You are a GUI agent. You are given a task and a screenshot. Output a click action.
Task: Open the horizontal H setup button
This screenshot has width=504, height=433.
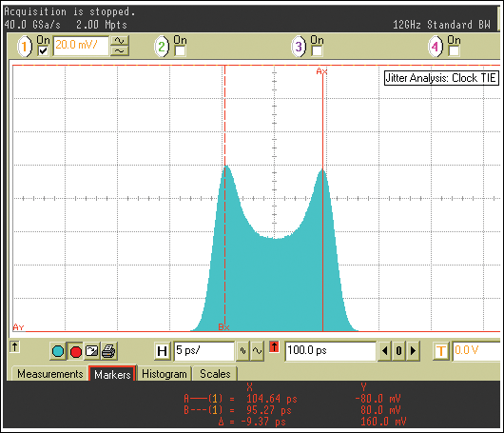pyautogui.click(x=163, y=351)
